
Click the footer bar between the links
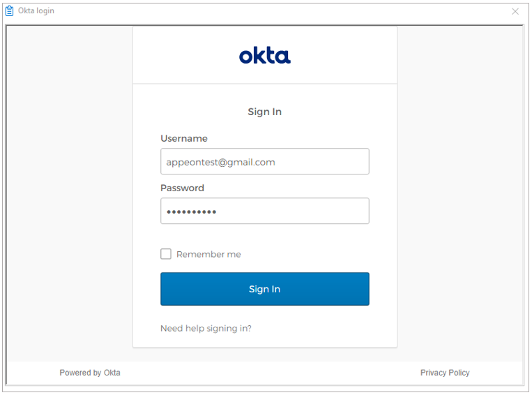coord(265,373)
